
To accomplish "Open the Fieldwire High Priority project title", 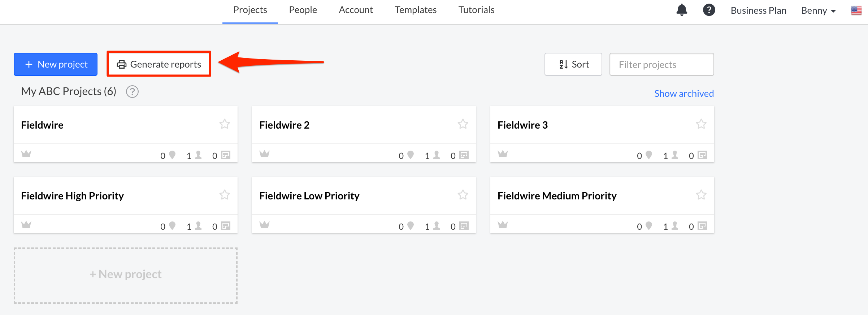I will tap(72, 196).
